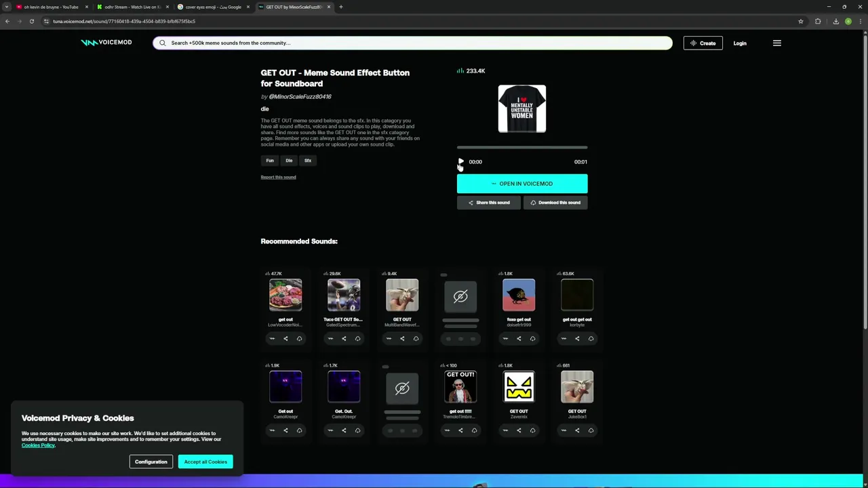868x488 pixels.
Task: Click 'Report this sound' link
Action: pyautogui.click(x=278, y=177)
